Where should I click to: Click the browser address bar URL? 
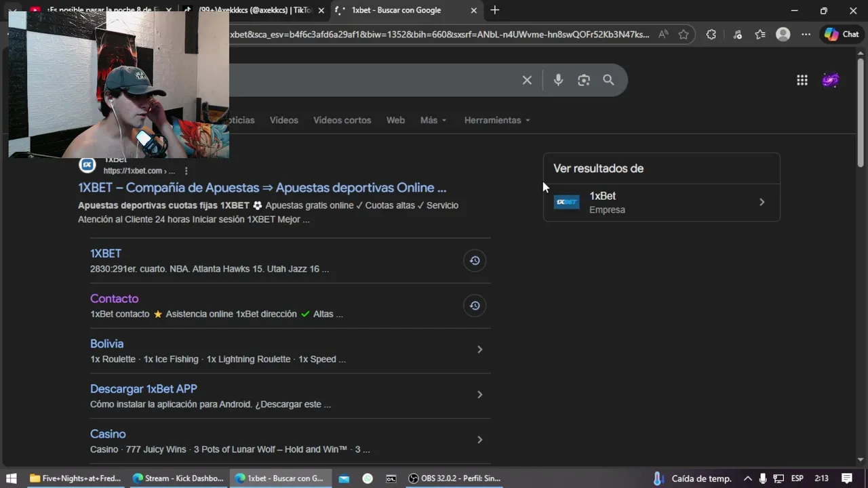point(439,35)
